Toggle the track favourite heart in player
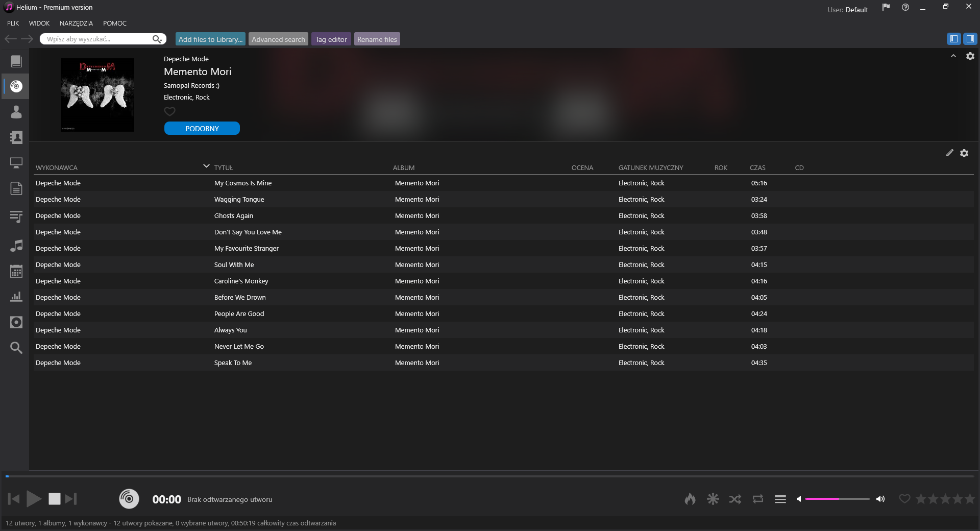The width and height of the screenshot is (980, 531). (904, 499)
